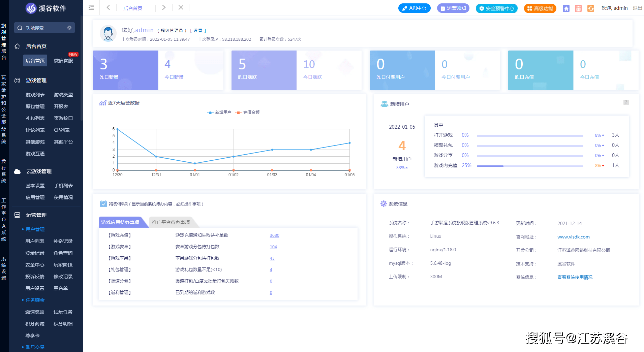
Task: Focus the 功能搜索 search field
Action: point(44,28)
